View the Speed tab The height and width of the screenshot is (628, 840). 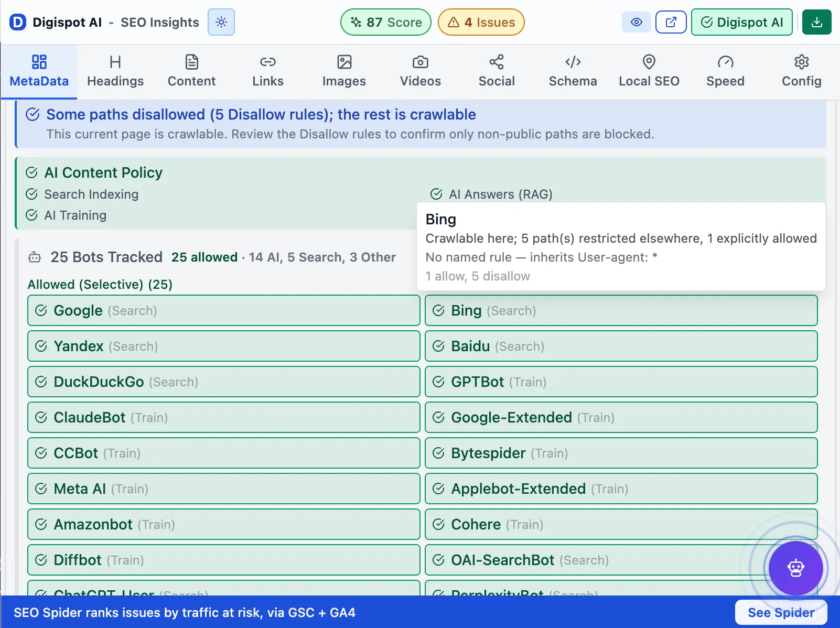point(726,72)
